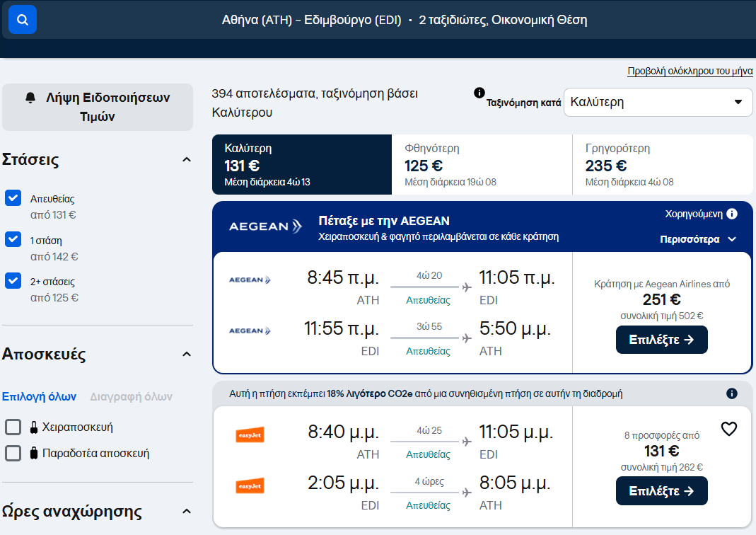Expand Περισσότερα in the AEGEAN banner

click(698, 239)
